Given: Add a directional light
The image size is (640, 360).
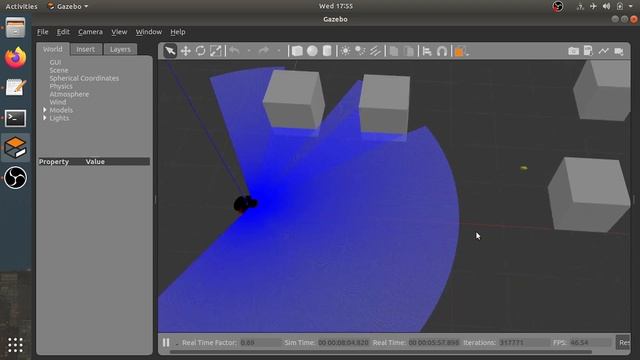Looking at the screenshot, I should (x=375, y=51).
